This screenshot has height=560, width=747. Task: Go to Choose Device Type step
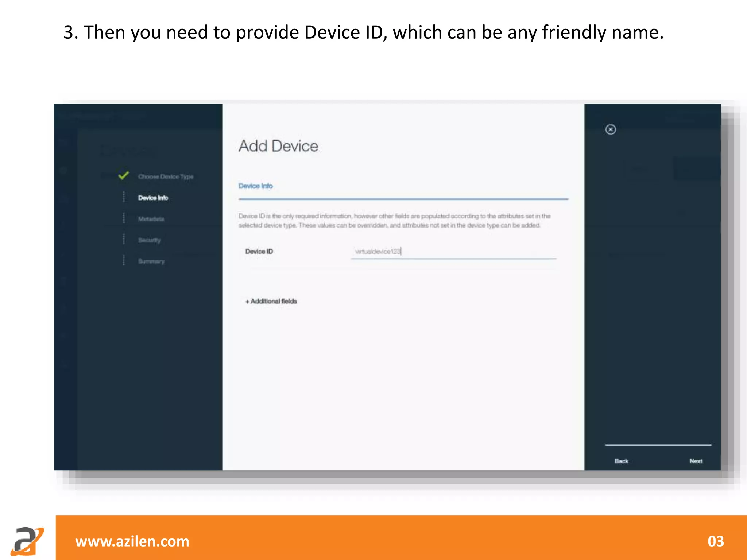[166, 176]
